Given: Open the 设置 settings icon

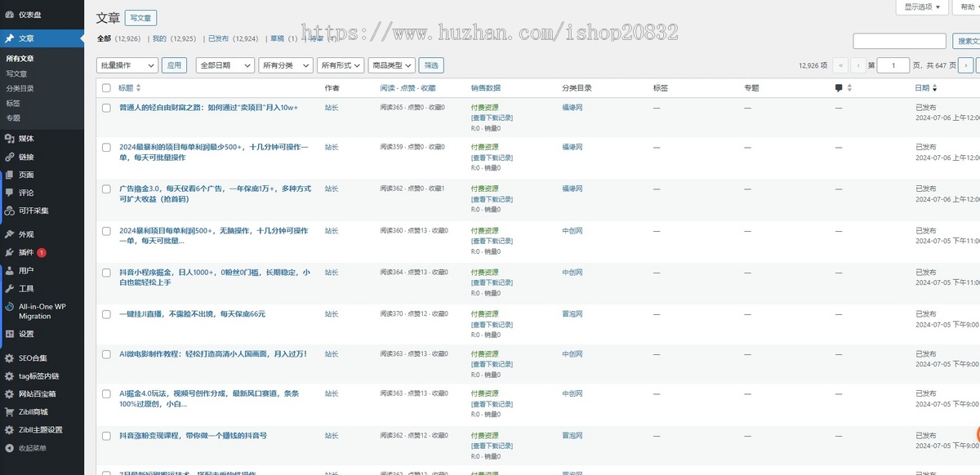Looking at the screenshot, I should coord(9,334).
